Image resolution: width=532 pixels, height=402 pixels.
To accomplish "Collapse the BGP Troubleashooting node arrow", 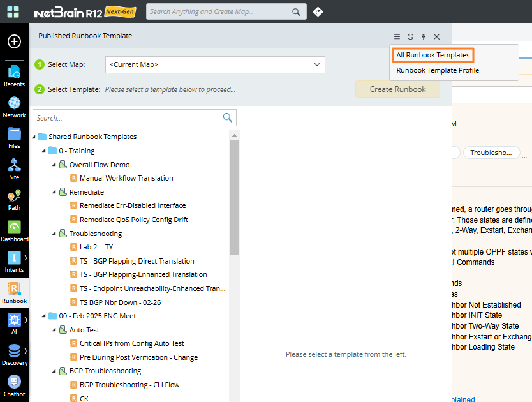I will (54, 371).
